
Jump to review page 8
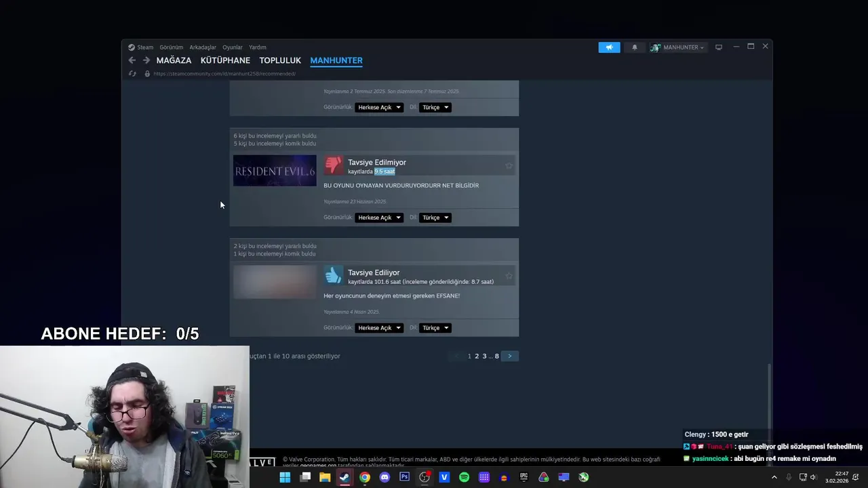[x=497, y=357]
